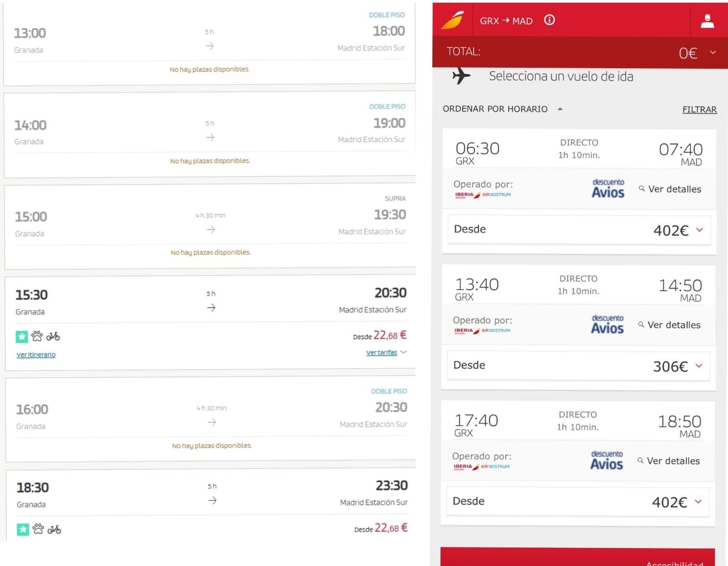Expand the 402€ fares for 17:40 flight
The width and height of the screenshot is (728, 566).
pyautogui.click(x=698, y=502)
